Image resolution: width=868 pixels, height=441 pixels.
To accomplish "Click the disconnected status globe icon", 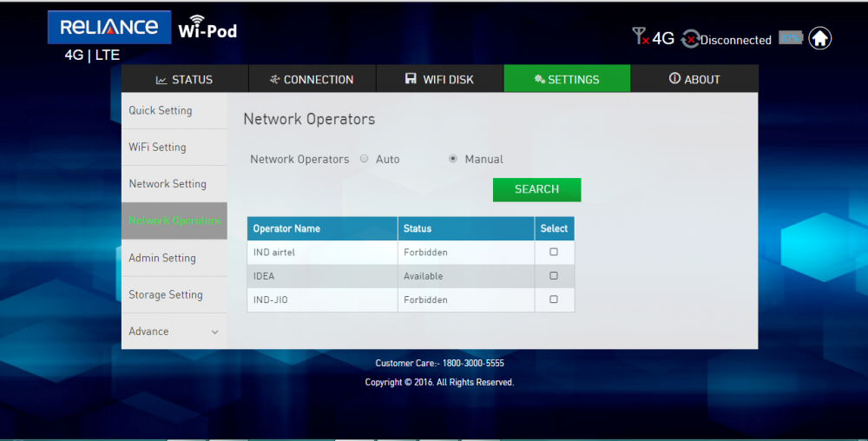I will point(690,39).
